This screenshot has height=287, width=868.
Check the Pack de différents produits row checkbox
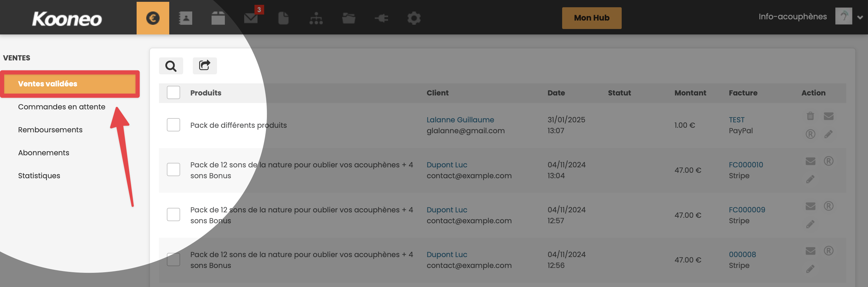[x=173, y=125]
